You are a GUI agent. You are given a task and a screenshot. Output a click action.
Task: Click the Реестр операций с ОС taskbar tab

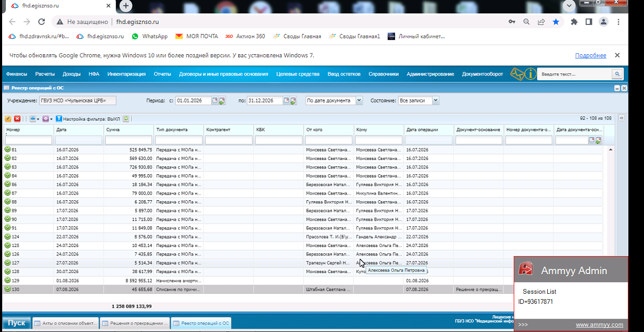(x=202, y=323)
